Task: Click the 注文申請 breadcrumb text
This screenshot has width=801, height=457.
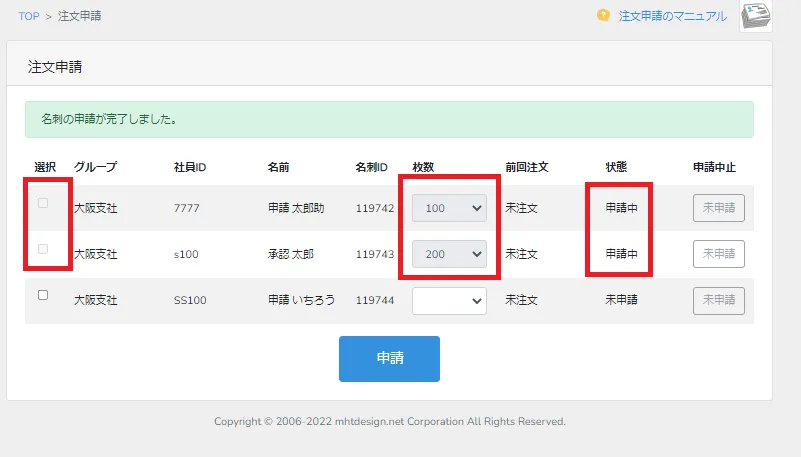Action: [x=79, y=16]
